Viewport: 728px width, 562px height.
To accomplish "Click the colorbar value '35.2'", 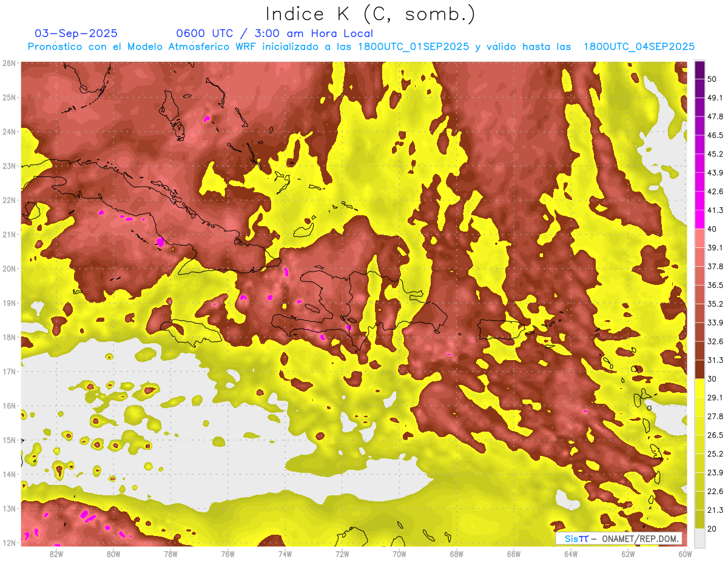I will [715, 304].
